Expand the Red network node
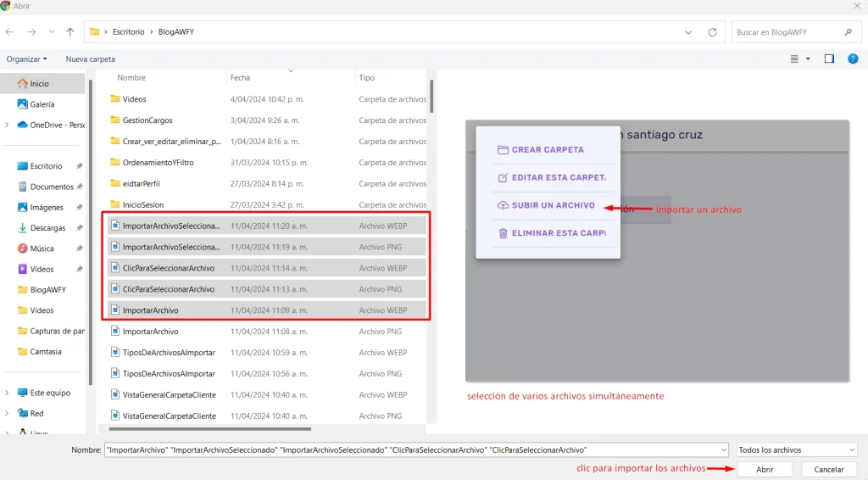This screenshot has height=480, width=868. click(7, 414)
